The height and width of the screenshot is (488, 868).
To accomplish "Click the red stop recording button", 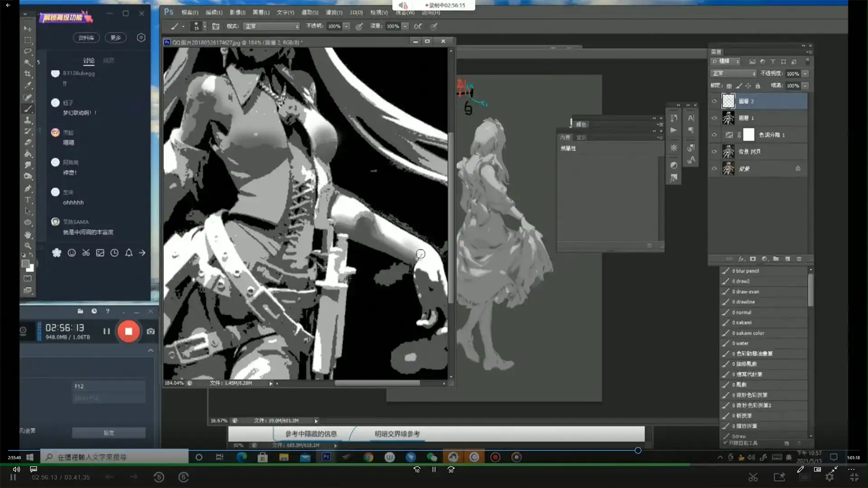I will 128,331.
